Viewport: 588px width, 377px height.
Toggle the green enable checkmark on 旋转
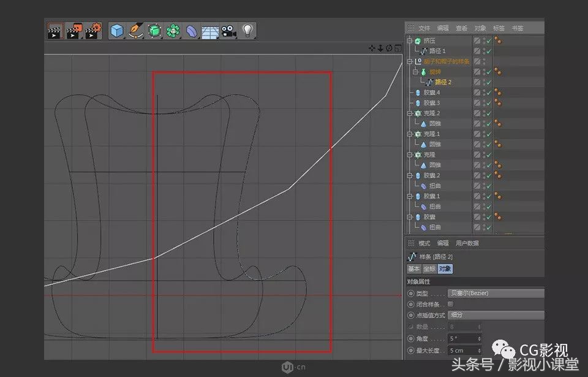point(487,72)
